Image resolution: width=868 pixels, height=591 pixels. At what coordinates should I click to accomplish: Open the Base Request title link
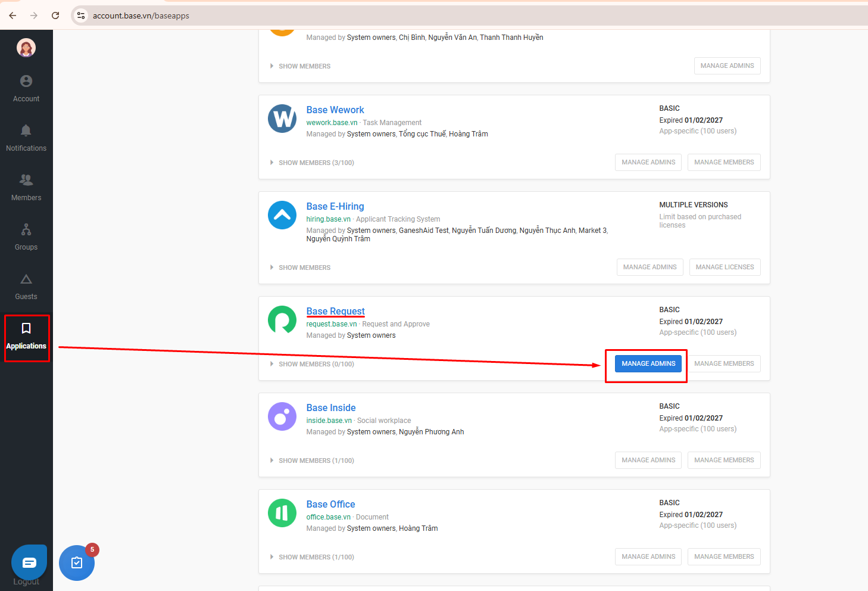[335, 311]
